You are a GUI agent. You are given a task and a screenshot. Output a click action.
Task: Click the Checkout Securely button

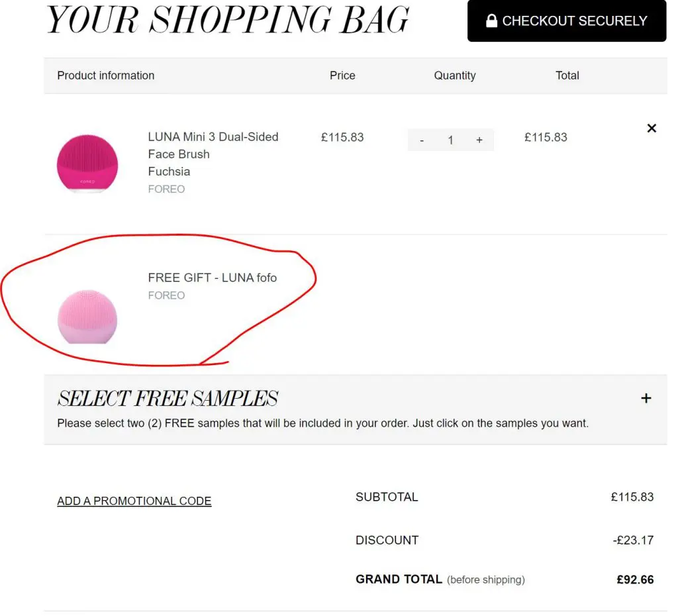point(567,21)
